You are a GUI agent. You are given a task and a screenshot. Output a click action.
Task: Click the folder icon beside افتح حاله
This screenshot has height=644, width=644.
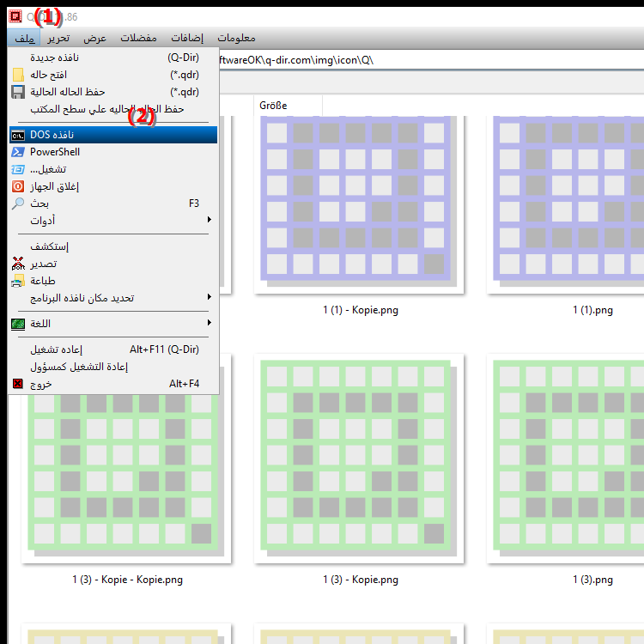pyautogui.click(x=18, y=75)
